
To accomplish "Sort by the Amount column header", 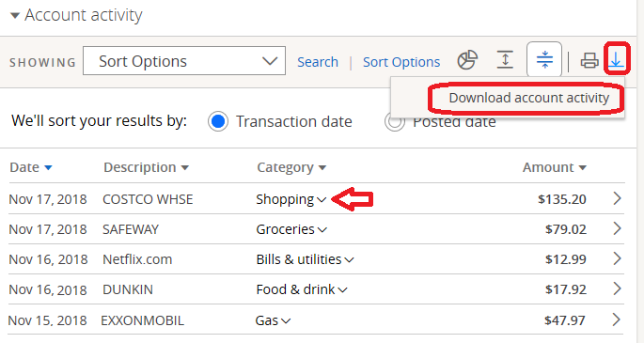I will [554, 167].
